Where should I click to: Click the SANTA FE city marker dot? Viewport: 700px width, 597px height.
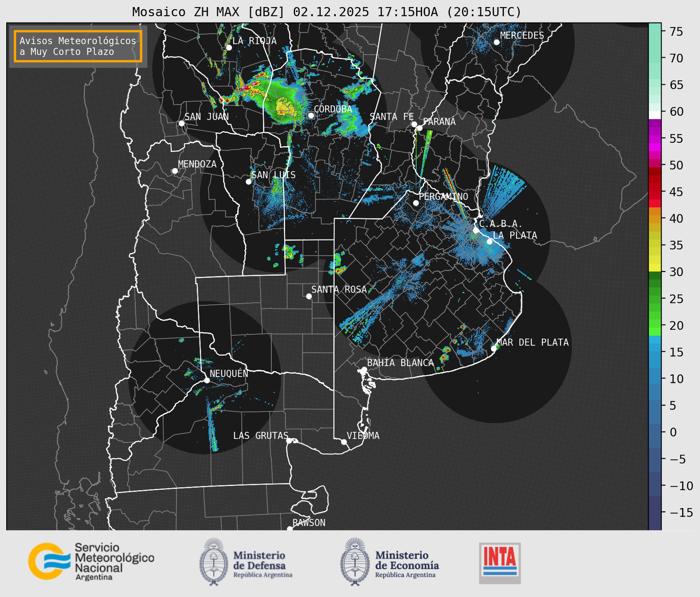point(414,124)
